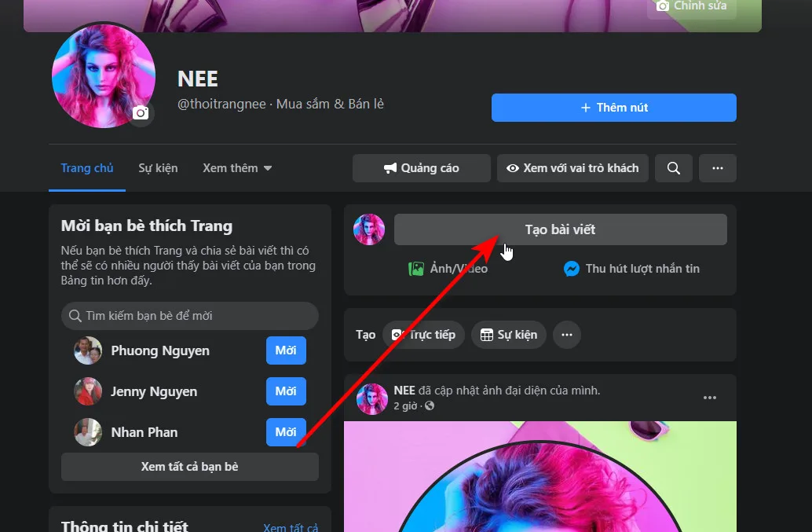812x532 pixels.
Task: Open the post options three-dot menu for the NEE post
Action: point(709,398)
